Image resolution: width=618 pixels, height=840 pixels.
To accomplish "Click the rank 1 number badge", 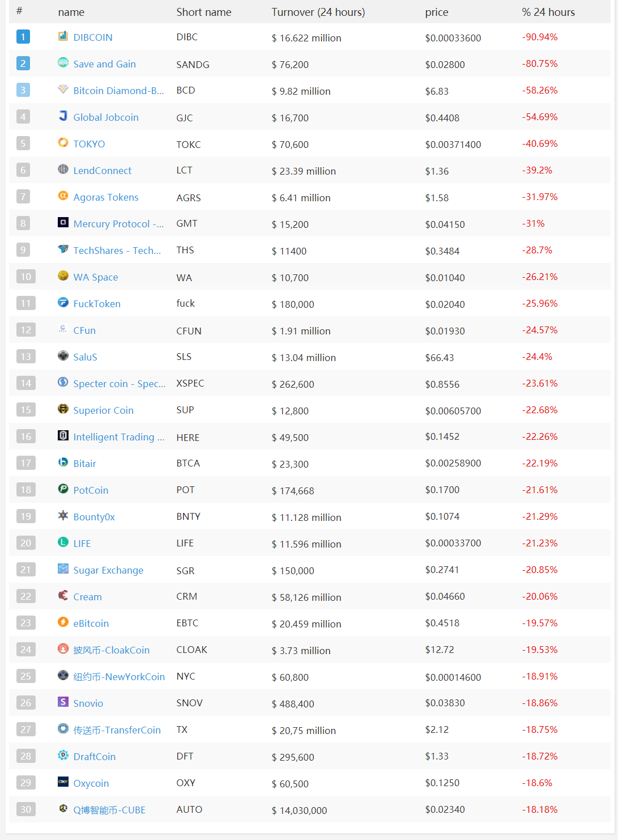I will point(23,37).
